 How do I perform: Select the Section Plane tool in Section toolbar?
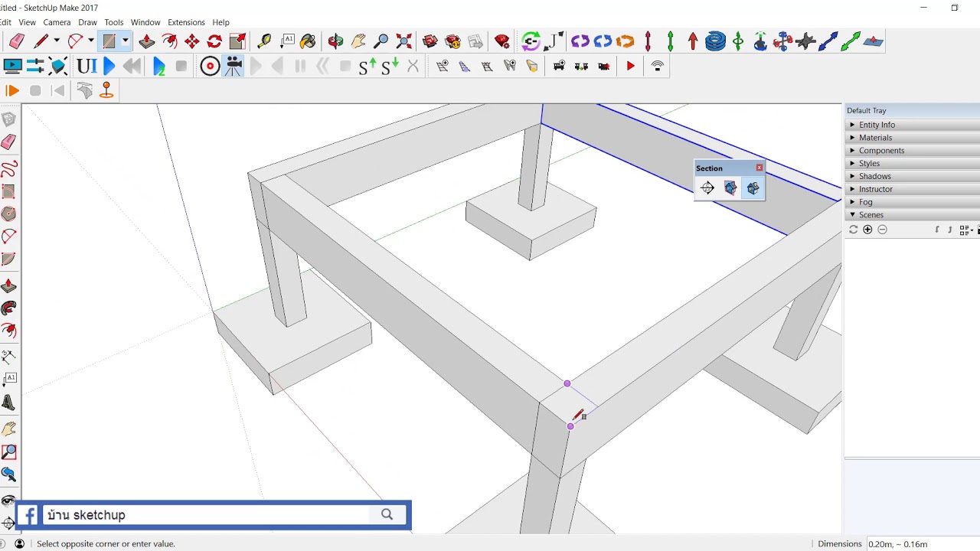707,188
